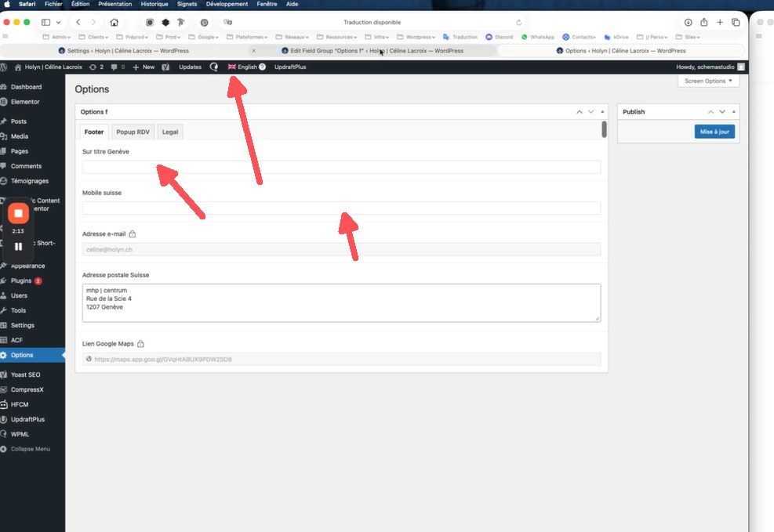Toggle the Safari sidebar icon

tap(46, 22)
